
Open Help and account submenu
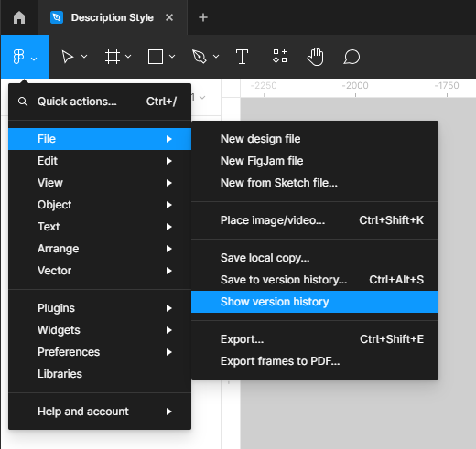[100, 412]
